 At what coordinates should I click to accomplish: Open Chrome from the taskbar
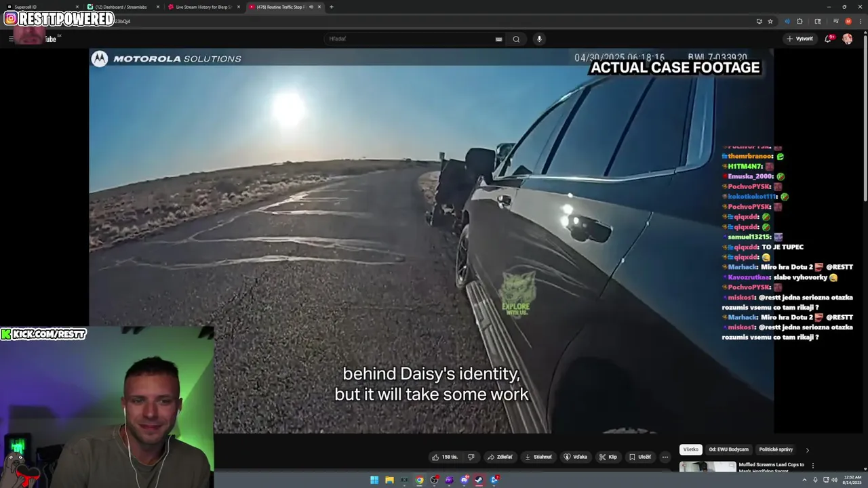[420, 480]
